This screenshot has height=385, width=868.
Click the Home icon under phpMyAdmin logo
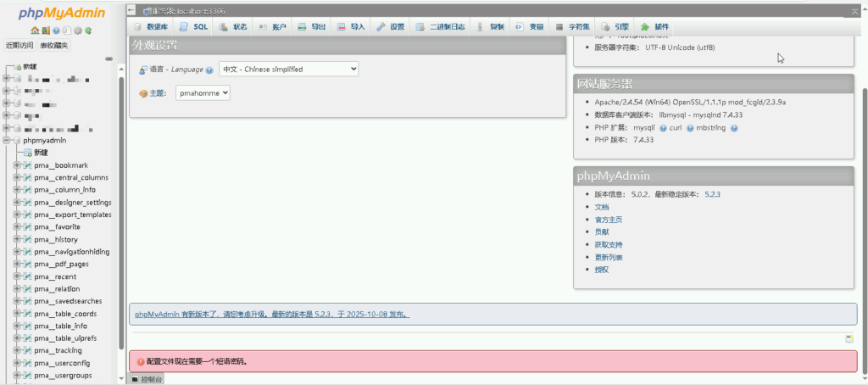35,31
